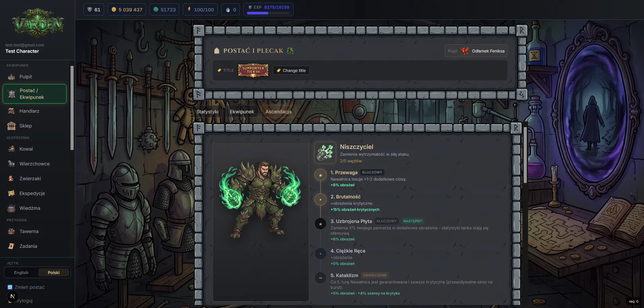Click the test.test@gmail.com email text

tap(25, 45)
